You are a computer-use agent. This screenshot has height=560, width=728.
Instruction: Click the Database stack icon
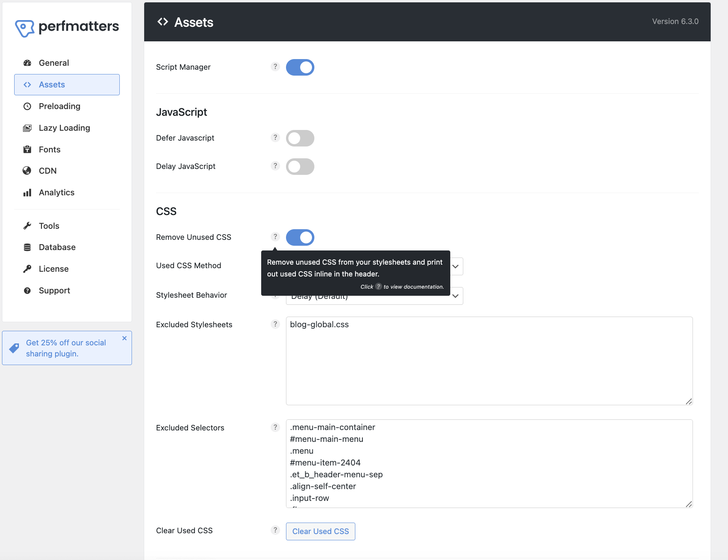coord(27,247)
